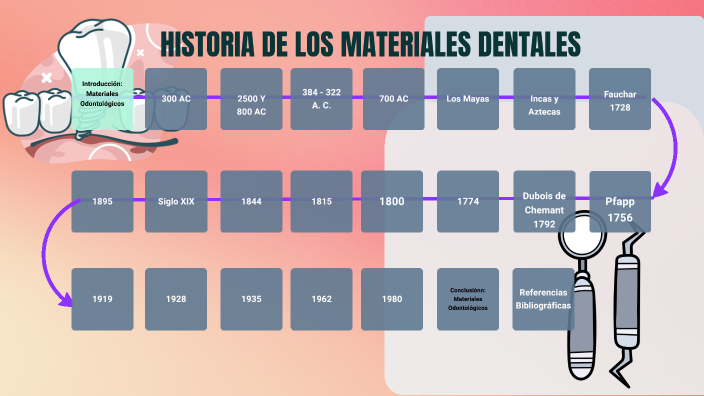
Task: Select the 1895 timeline tile
Action: pyautogui.click(x=102, y=202)
